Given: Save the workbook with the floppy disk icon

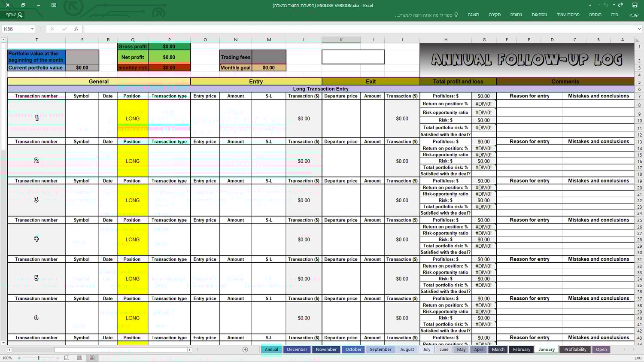Looking at the screenshot, I should pyautogui.click(x=635, y=5).
